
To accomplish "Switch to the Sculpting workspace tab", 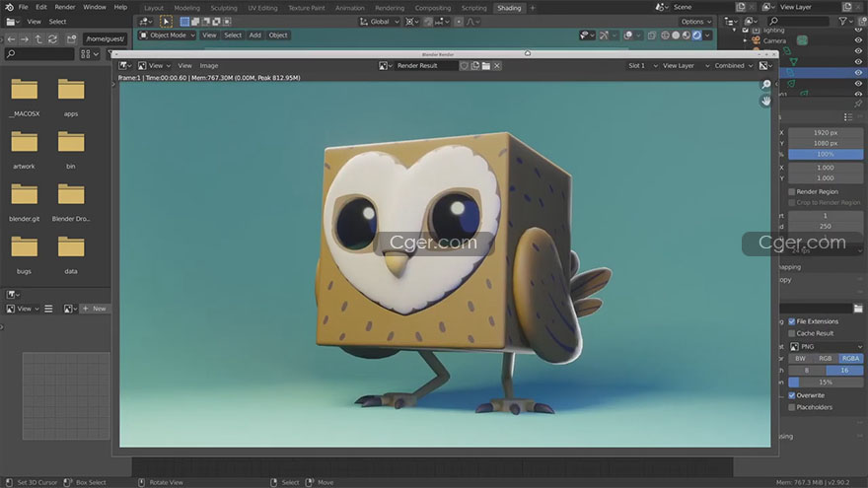I will (224, 8).
